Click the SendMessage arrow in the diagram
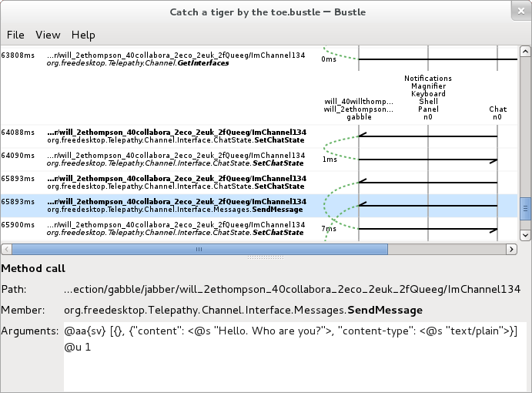Image resolution: width=532 pixels, height=393 pixels. pyautogui.click(x=428, y=205)
